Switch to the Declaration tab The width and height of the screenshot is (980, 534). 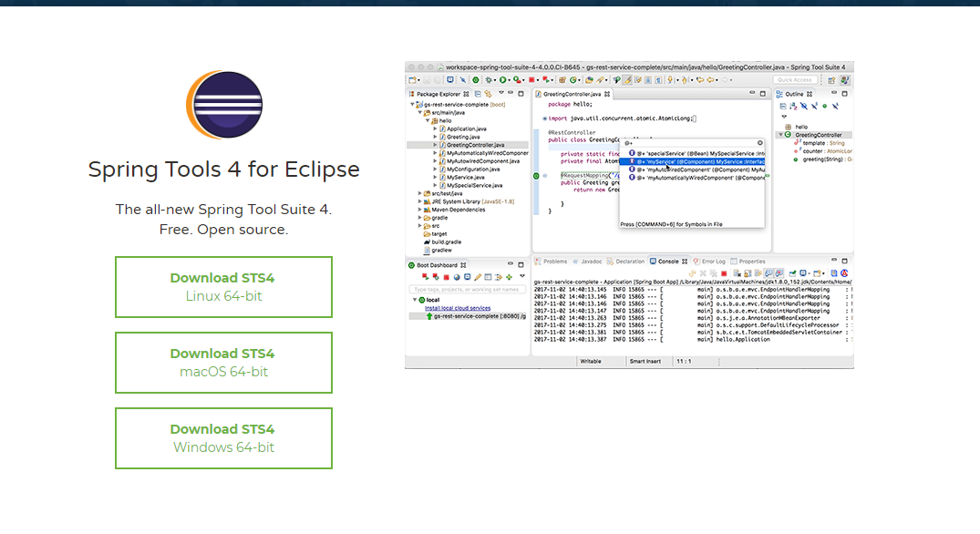(625, 261)
